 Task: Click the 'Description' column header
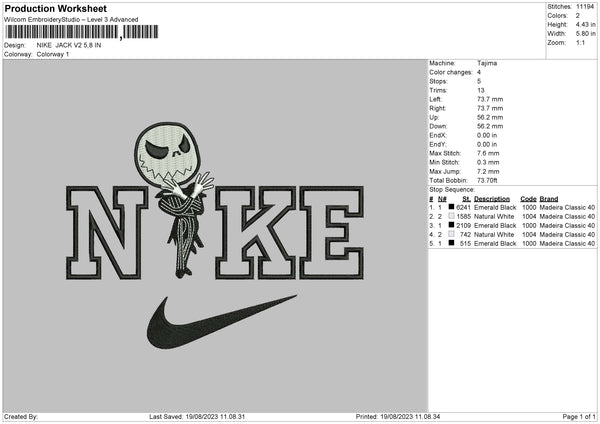[x=492, y=199]
